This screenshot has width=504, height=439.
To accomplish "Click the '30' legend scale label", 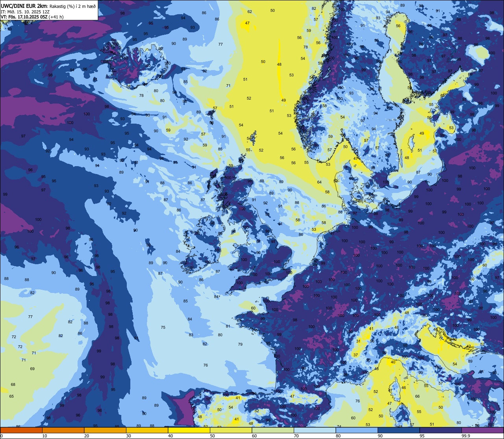I will [x=128, y=436].
